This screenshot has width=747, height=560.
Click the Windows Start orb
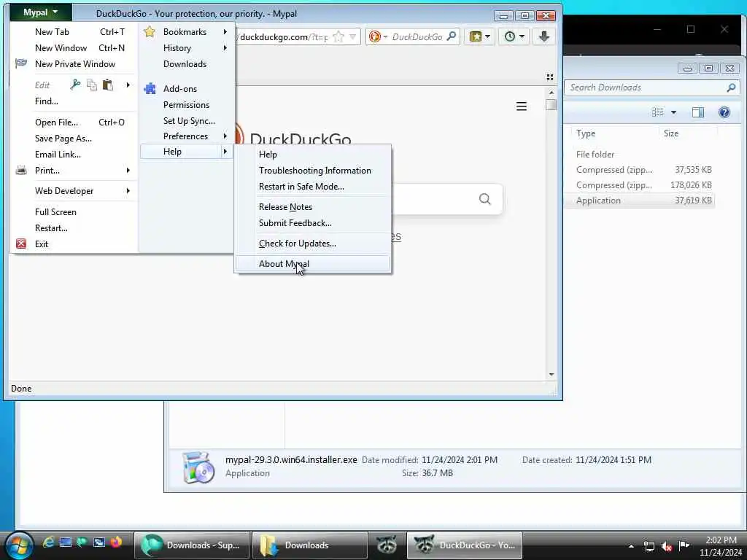click(19, 545)
